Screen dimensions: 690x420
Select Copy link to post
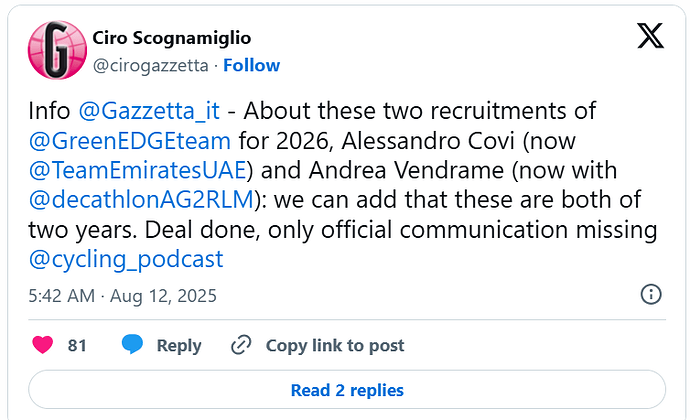tap(334, 345)
